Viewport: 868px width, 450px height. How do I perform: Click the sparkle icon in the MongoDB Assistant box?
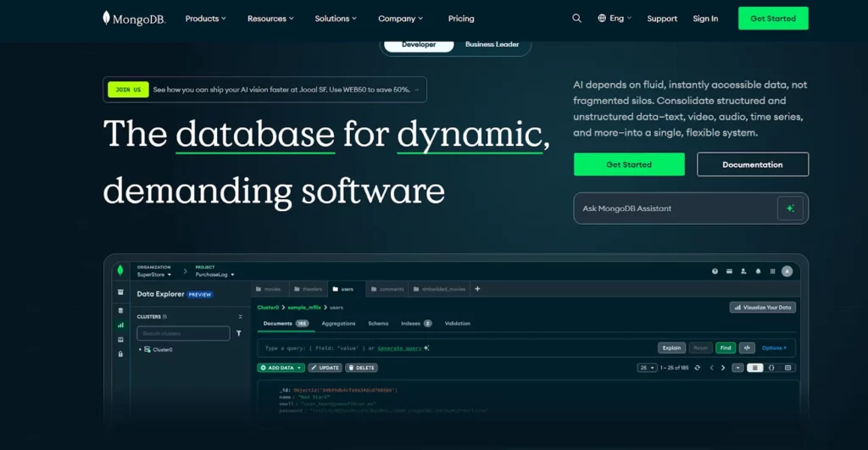click(x=790, y=208)
